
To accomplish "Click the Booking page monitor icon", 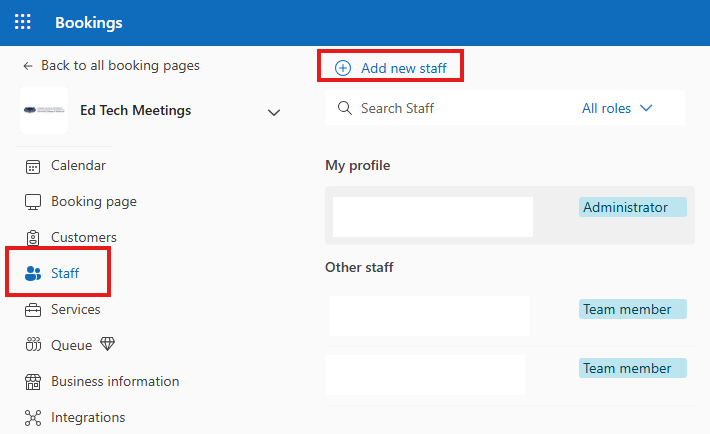I will pos(33,202).
